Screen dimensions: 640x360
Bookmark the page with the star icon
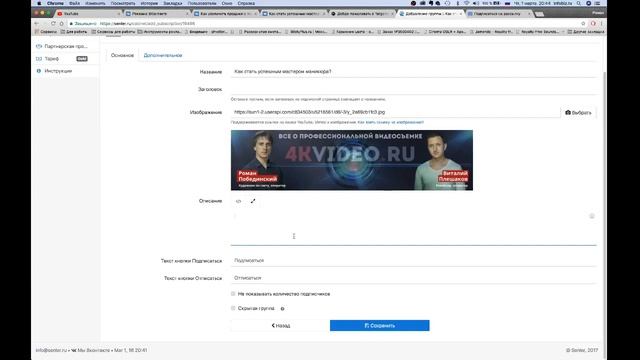click(583, 24)
